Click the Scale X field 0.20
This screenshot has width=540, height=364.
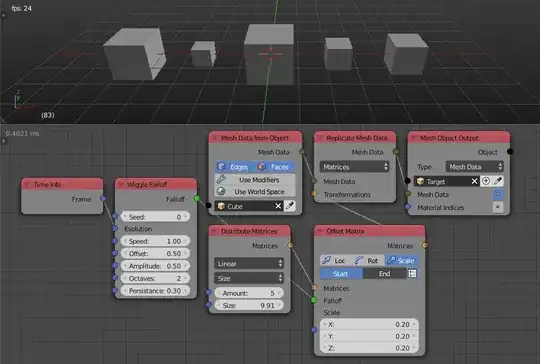[370, 324]
